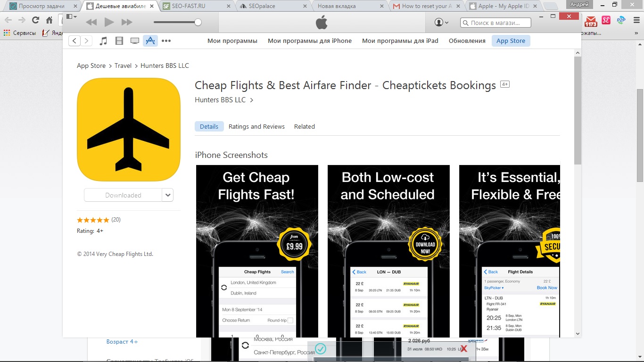Open the It's Essential, Flexible screenshot
This screenshot has height=362, width=644.
(510, 251)
